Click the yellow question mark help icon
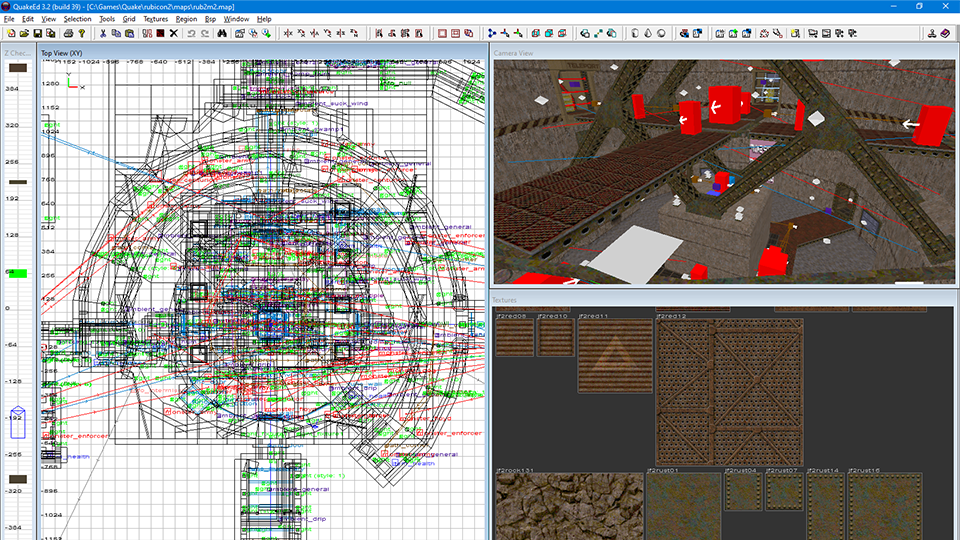The height and width of the screenshot is (540, 960). tap(81, 33)
